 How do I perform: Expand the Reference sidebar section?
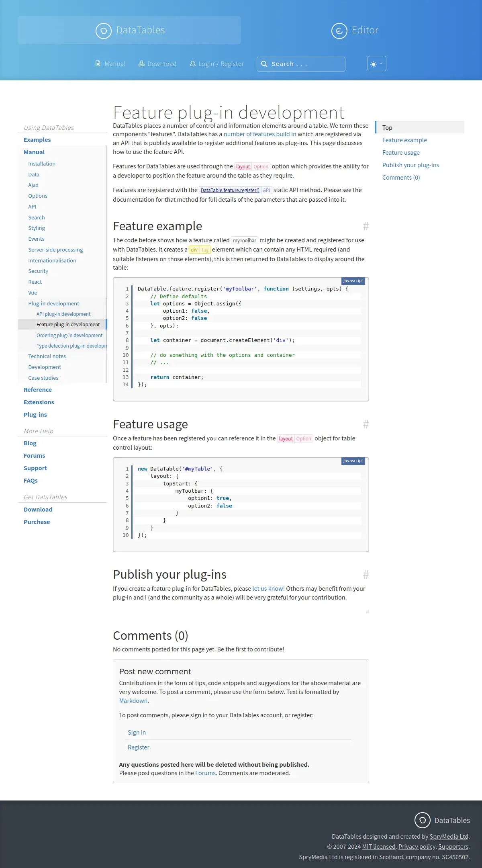[38, 390]
